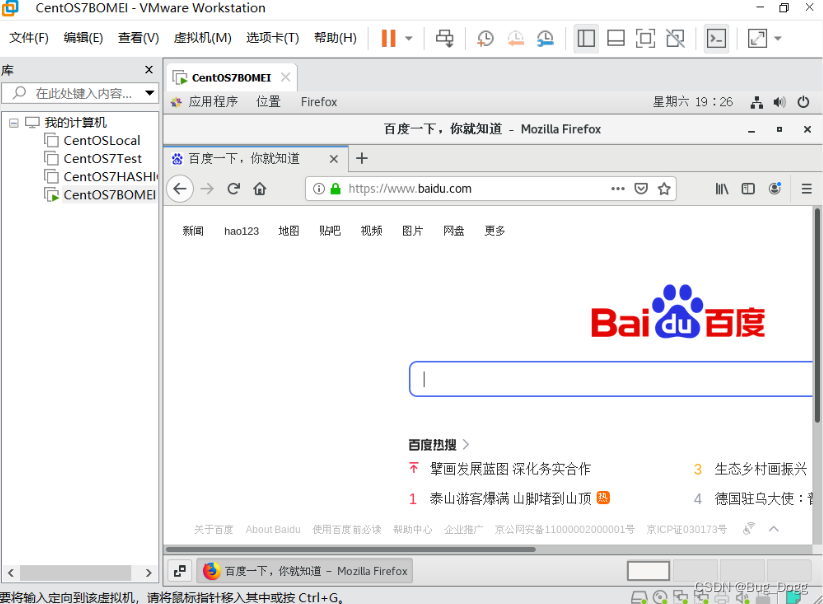Click the stretch guest display icon

(757, 38)
